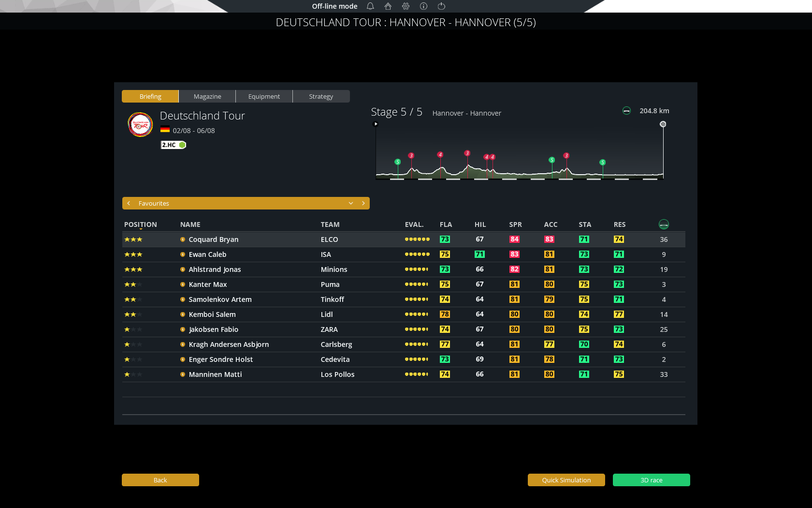This screenshot has height=508, width=812.
Task: Select rider Ewan Caleb
Action: pyautogui.click(x=207, y=254)
